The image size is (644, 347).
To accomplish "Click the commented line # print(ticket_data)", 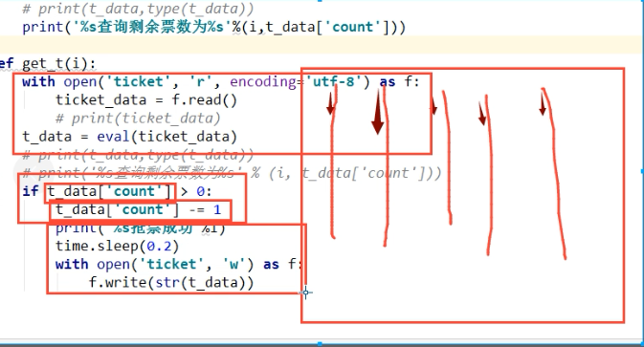I will pos(139,119).
